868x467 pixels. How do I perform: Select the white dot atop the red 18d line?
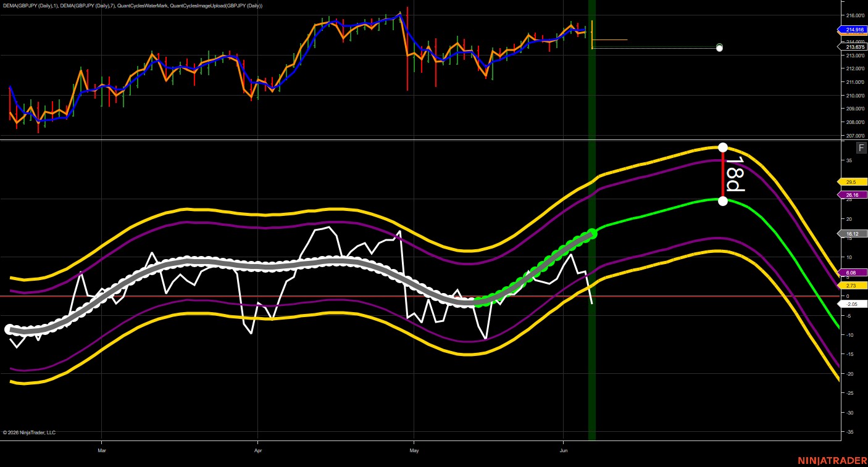(723, 147)
